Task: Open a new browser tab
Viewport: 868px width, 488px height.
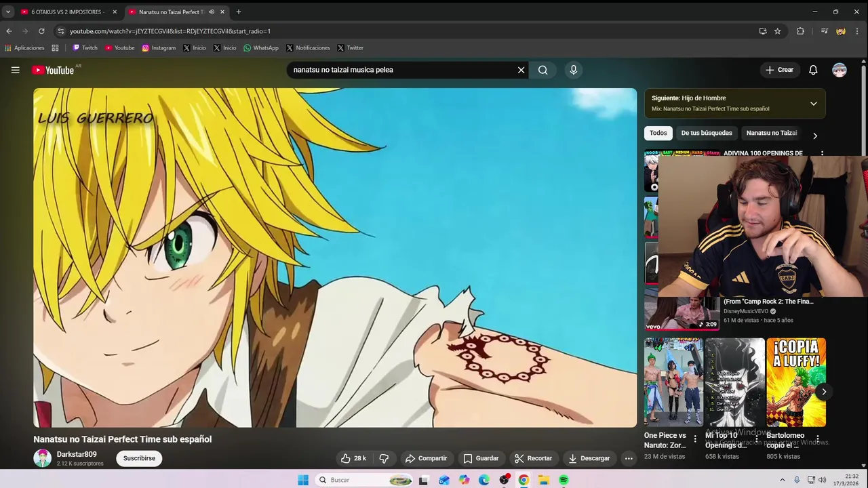Action: point(238,12)
